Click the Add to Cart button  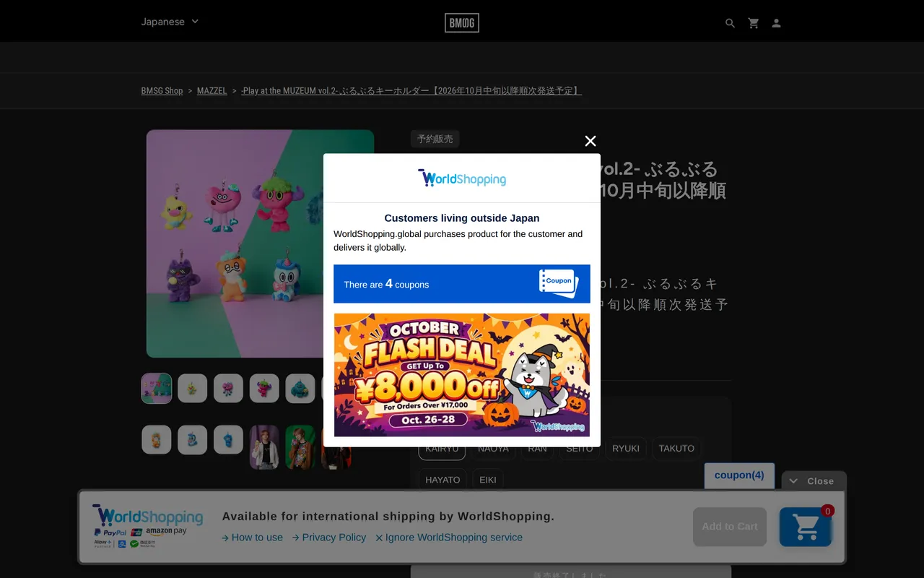pos(730,527)
